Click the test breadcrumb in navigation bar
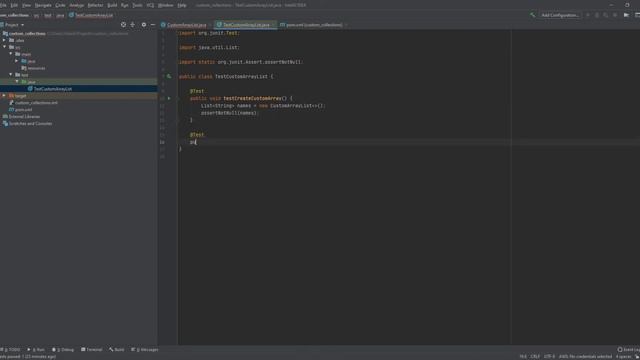Viewport: 640px width, 360px height. pyautogui.click(x=48, y=15)
